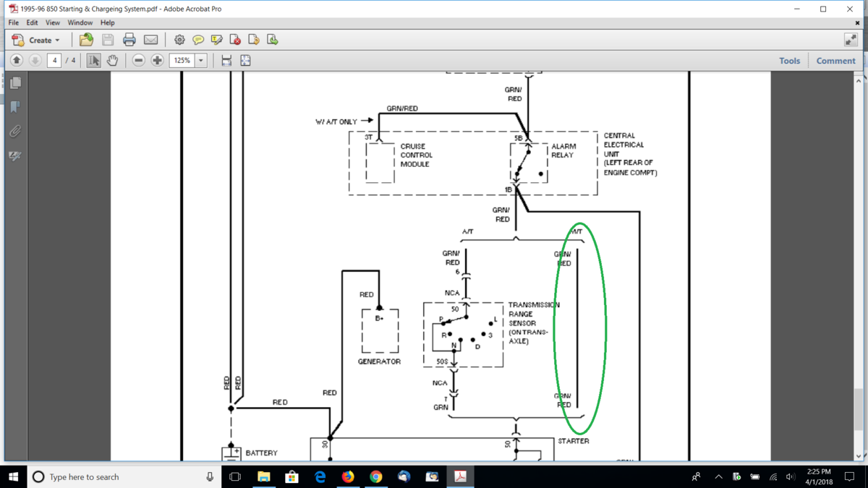The image size is (868, 488).
Task: Open the zoom percentage dropdown arrow
Action: (201, 61)
